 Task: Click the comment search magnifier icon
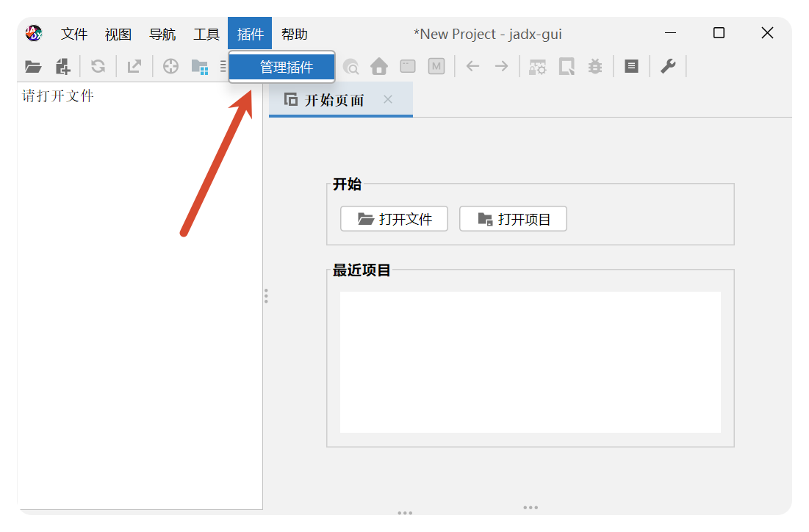click(350, 67)
